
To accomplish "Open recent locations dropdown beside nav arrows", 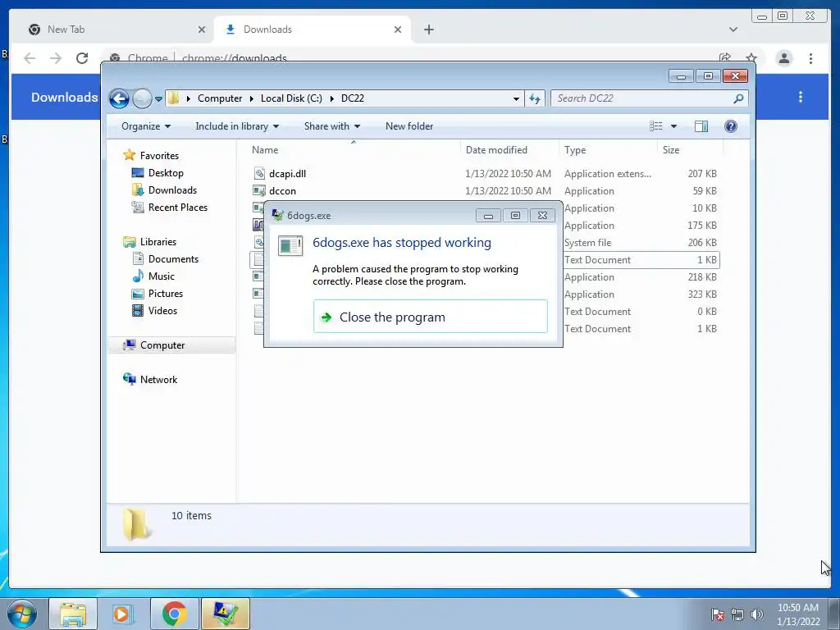I will tap(158, 99).
